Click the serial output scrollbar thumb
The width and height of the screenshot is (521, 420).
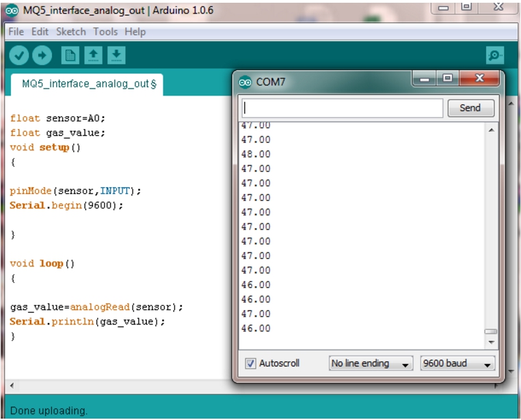pos(491,331)
